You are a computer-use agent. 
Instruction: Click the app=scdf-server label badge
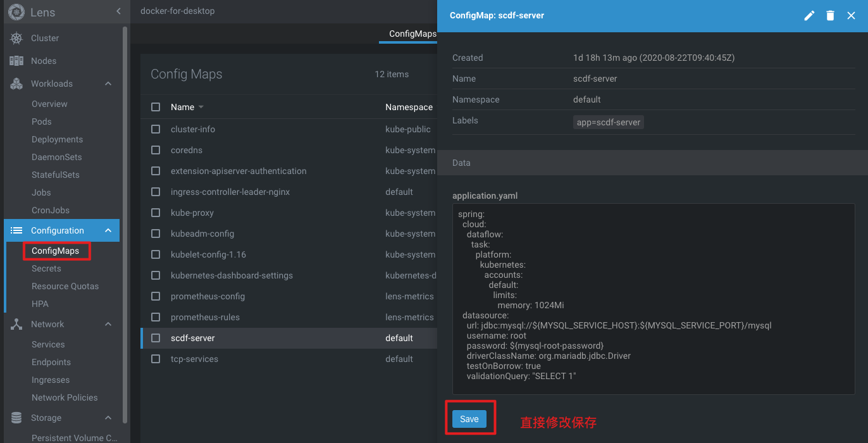[609, 122]
